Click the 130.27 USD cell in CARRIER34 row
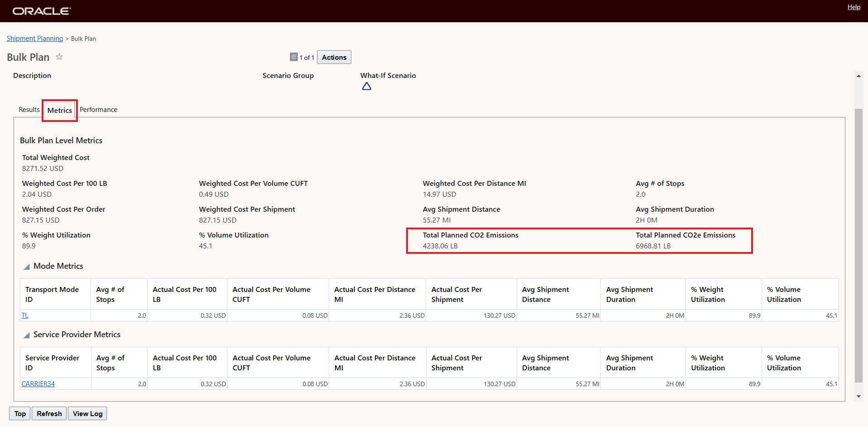This screenshot has width=868, height=427. (471, 384)
